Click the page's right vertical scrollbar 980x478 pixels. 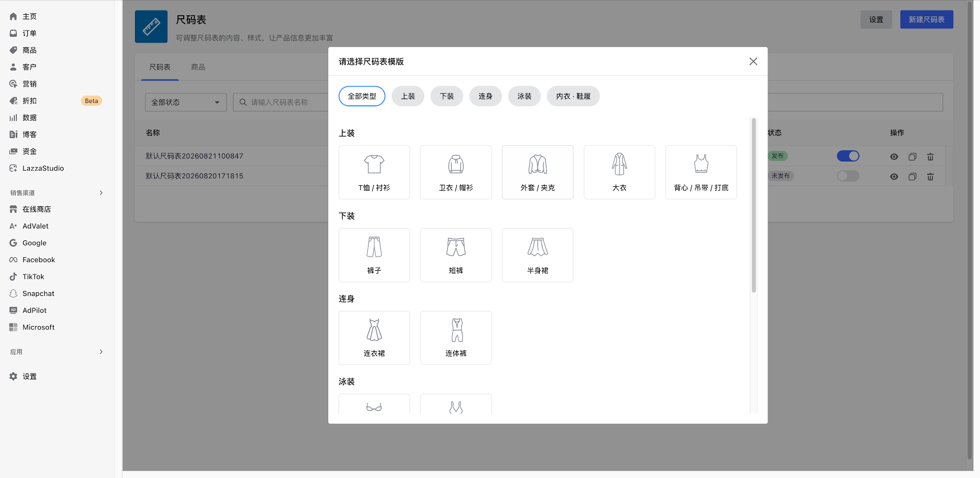click(970, 230)
